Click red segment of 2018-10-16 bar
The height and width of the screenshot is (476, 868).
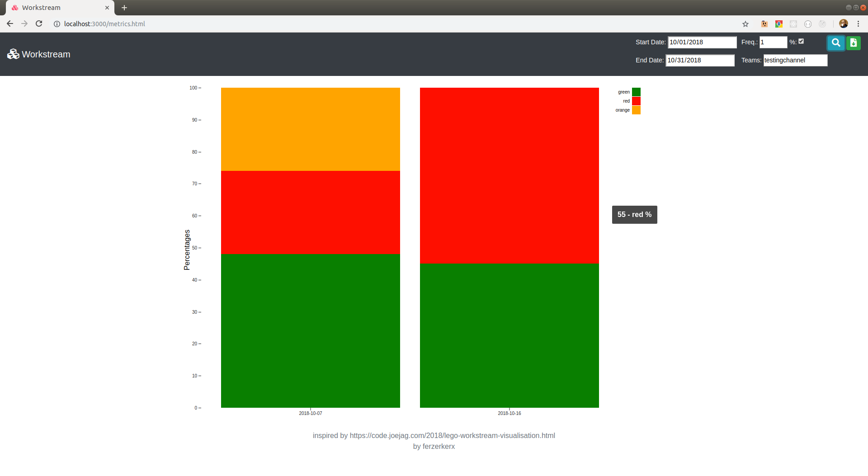click(x=509, y=176)
